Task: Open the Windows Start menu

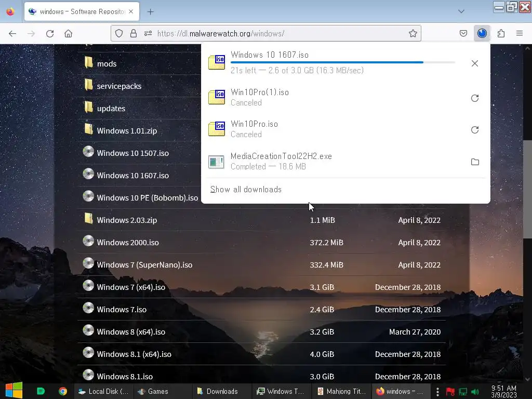Action: pyautogui.click(x=14, y=391)
